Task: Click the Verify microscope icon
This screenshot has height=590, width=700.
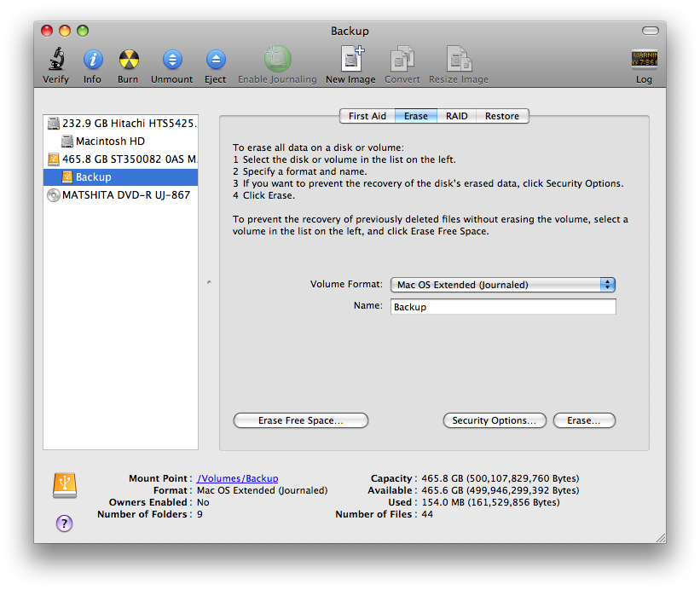Action: click(x=56, y=60)
